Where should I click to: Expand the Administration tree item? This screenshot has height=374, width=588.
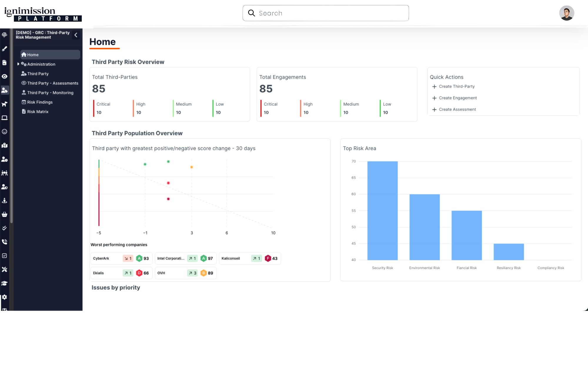tap(18, 64)
